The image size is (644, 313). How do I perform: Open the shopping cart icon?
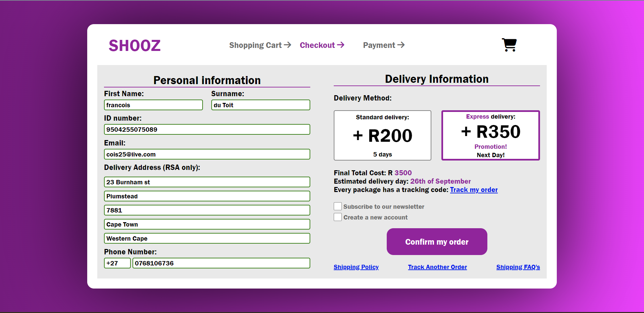(x=509, y=45)
